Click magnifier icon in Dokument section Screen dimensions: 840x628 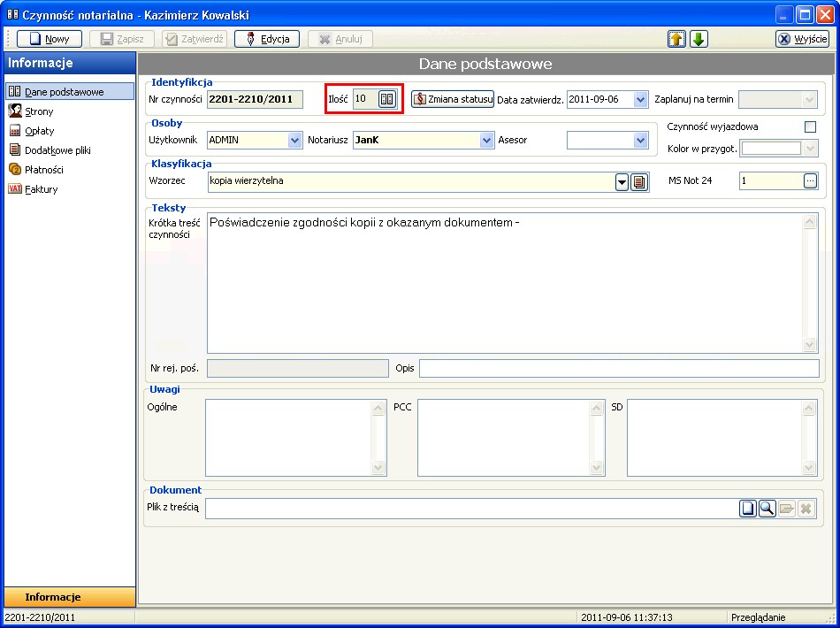(767, 509)
